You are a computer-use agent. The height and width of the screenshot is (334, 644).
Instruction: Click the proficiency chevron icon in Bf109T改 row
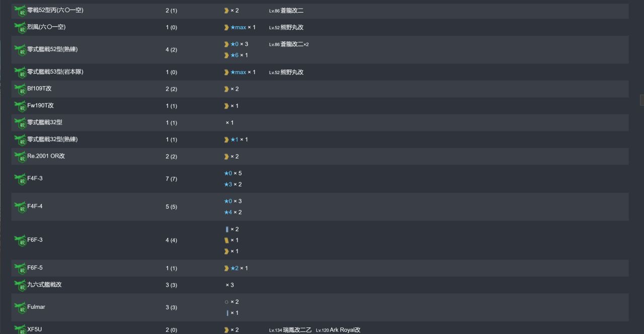[x=226, y=89]
